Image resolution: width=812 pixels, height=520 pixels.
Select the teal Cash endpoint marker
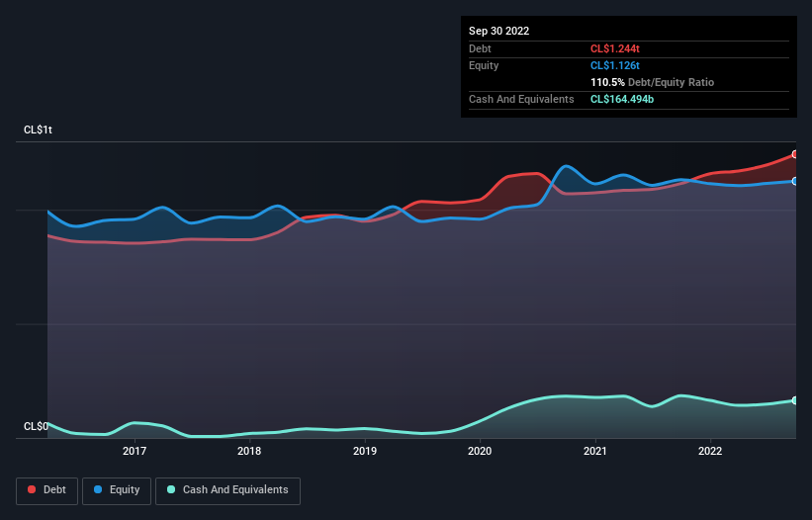pyautogui.click(x=795, y=400)
